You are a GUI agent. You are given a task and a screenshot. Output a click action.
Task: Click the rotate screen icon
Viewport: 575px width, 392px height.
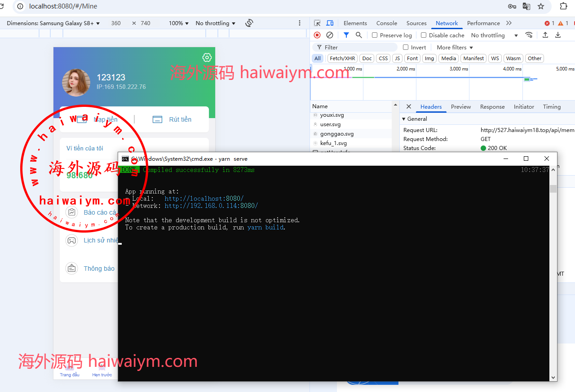(249, 23)
